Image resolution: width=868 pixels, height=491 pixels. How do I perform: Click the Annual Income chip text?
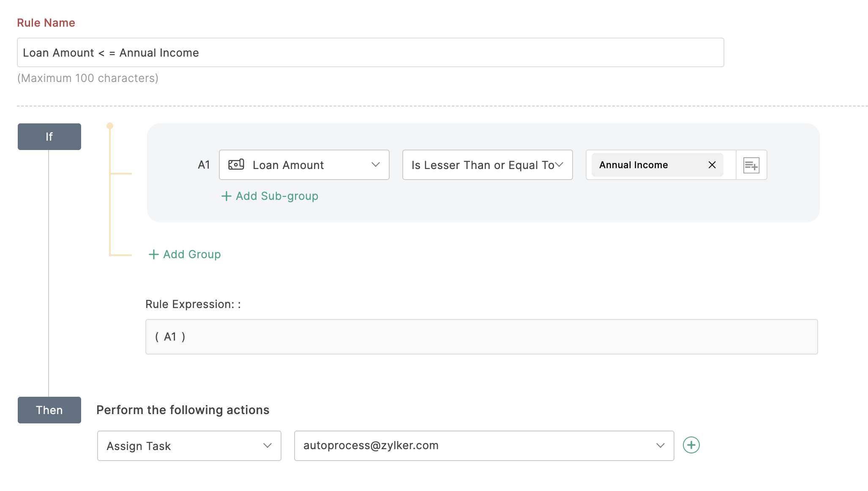633,165
